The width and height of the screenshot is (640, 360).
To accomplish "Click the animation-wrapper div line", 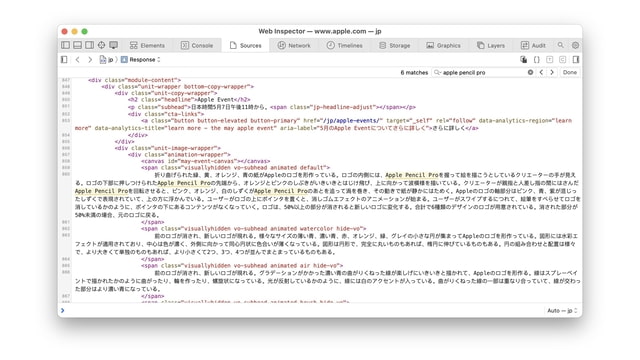I will [179, 154].
